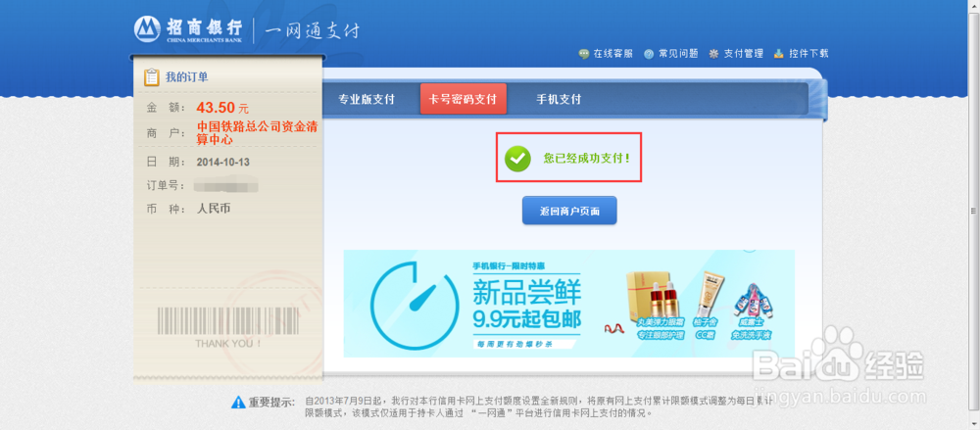This screenshot has width=980, height=430.
Task: Click the 我的订单 heading
Action: 187,76
